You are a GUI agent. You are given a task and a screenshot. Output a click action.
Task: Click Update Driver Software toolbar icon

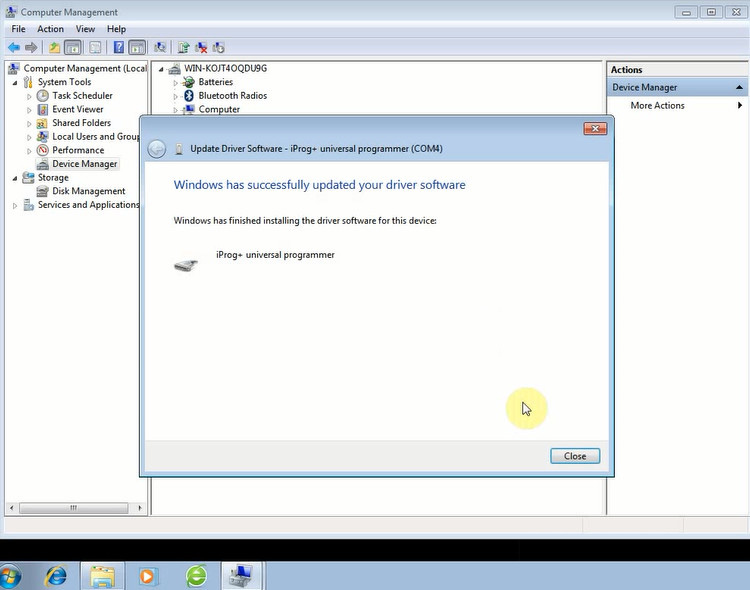point(183,47)
